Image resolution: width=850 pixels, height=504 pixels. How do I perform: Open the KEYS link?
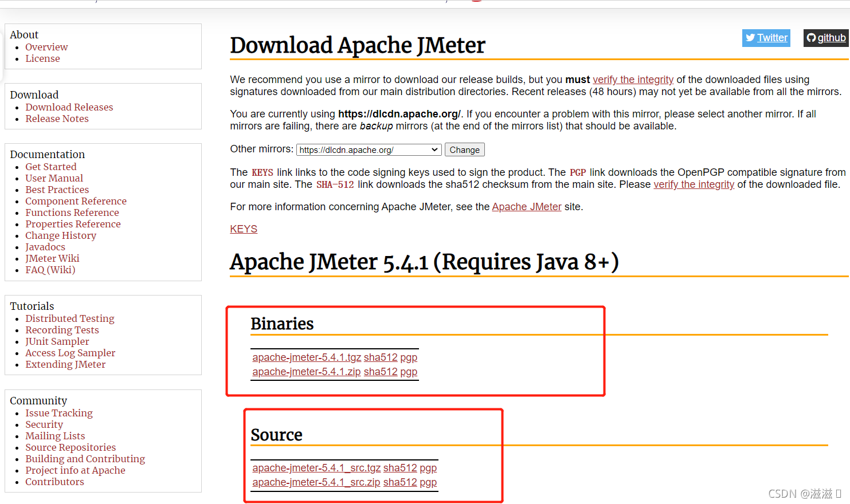pos(244,229)
